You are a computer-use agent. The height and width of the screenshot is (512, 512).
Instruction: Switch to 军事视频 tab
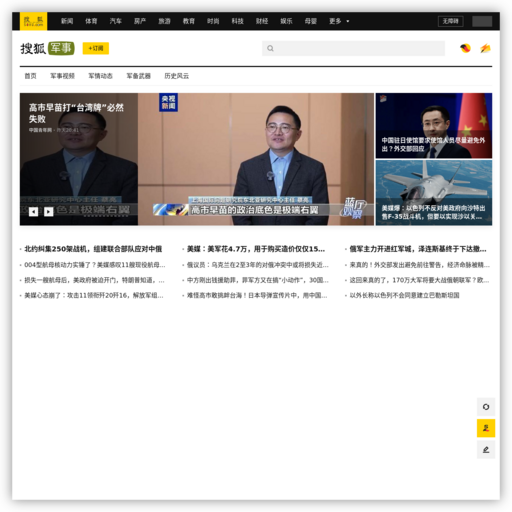pos(62,76)
